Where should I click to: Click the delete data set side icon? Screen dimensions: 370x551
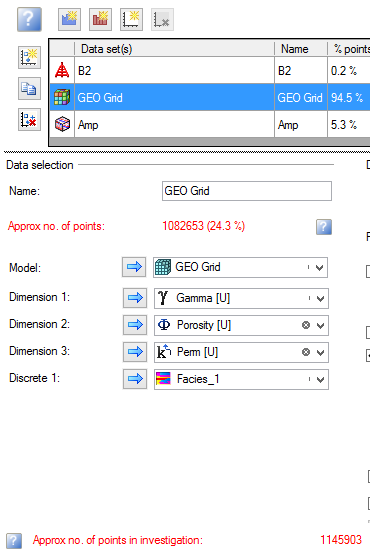[x=30, y=119]
